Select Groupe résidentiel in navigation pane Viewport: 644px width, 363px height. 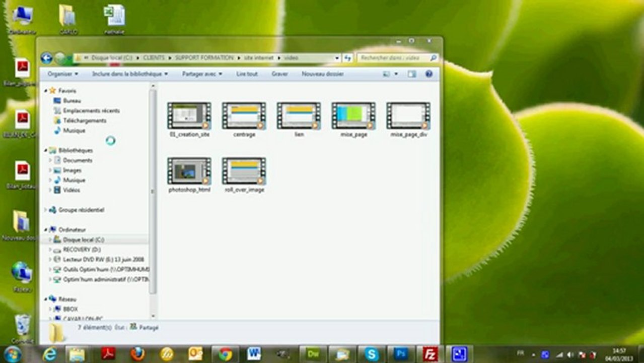pos(81,210)
